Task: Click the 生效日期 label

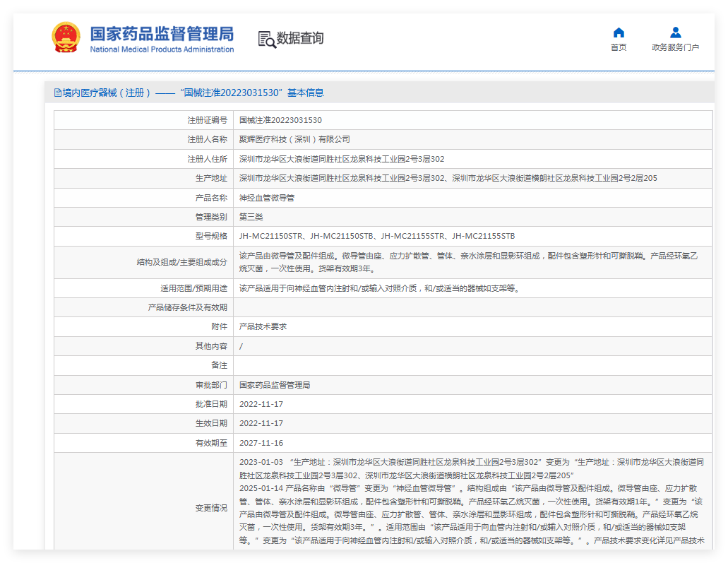Action: [x=211, y=423]
